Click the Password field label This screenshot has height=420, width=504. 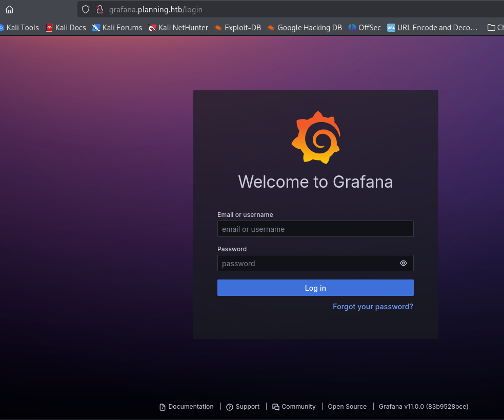tap(232, 249)
